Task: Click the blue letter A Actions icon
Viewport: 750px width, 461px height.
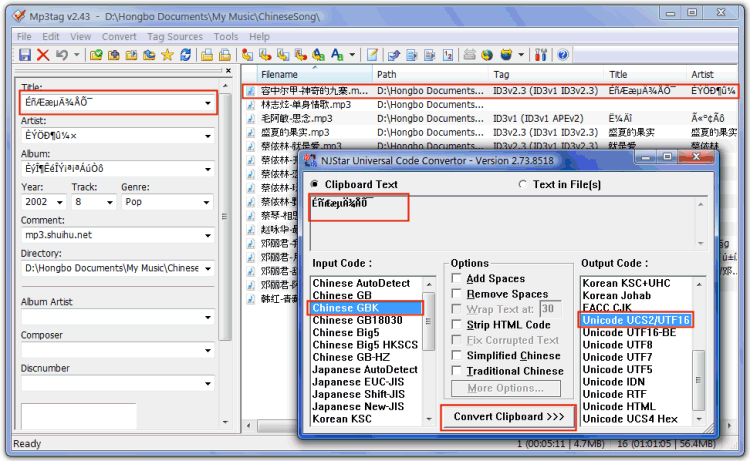Action: [x=337, y=55]
